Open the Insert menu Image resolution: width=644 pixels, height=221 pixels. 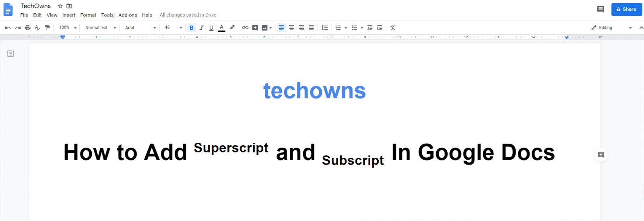[69, 15]
